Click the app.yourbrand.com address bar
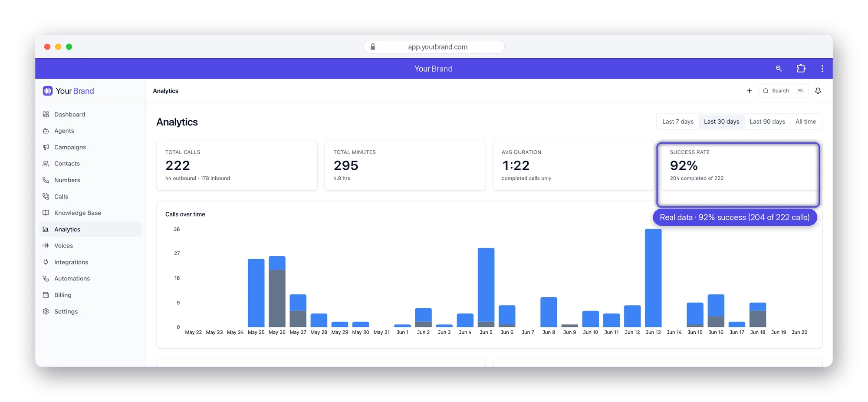 (434, 47)
